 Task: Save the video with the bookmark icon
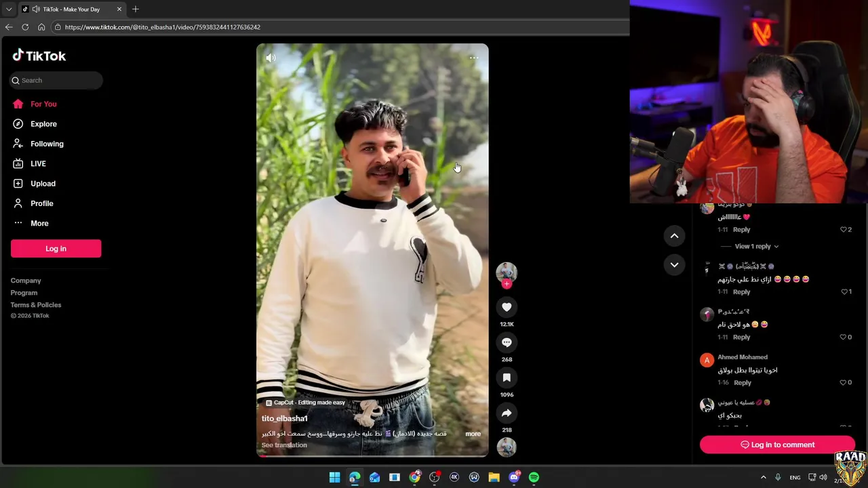(x=507, y=378)
